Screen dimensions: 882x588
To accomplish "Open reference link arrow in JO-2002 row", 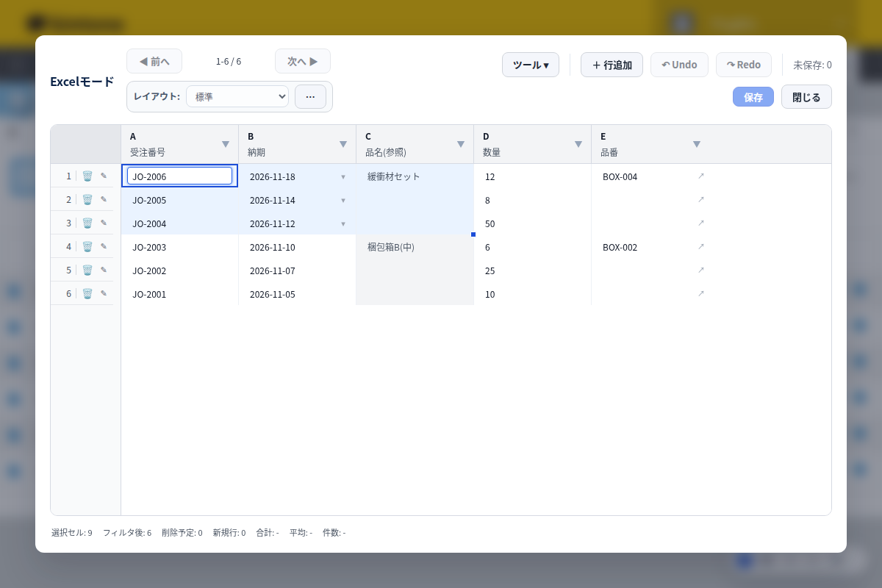I will (701, 270).
